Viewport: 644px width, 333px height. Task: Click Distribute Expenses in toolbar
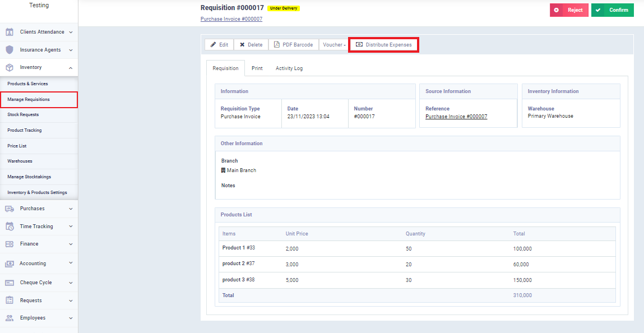383,45
